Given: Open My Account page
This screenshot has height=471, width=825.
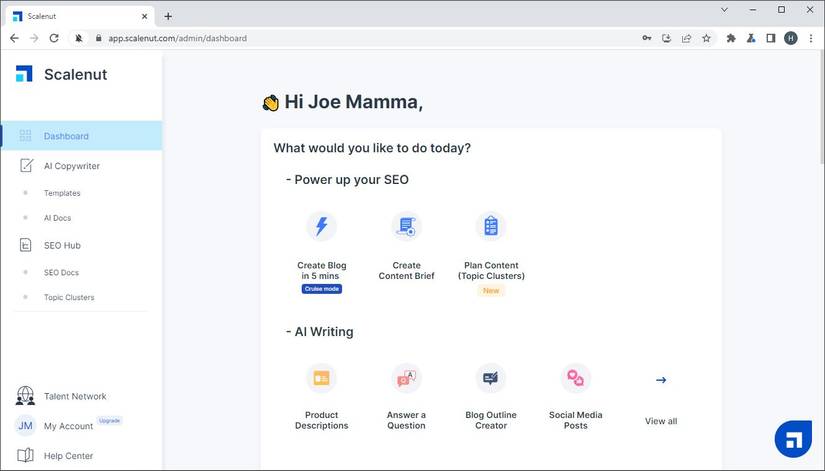Looking at the screenshot, I should click(x=68, y=426).
